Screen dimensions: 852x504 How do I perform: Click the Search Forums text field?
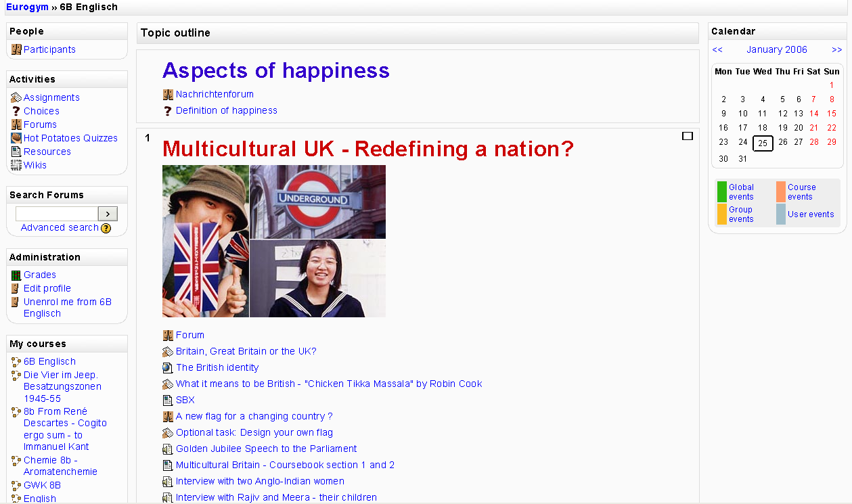pos(57,214)
